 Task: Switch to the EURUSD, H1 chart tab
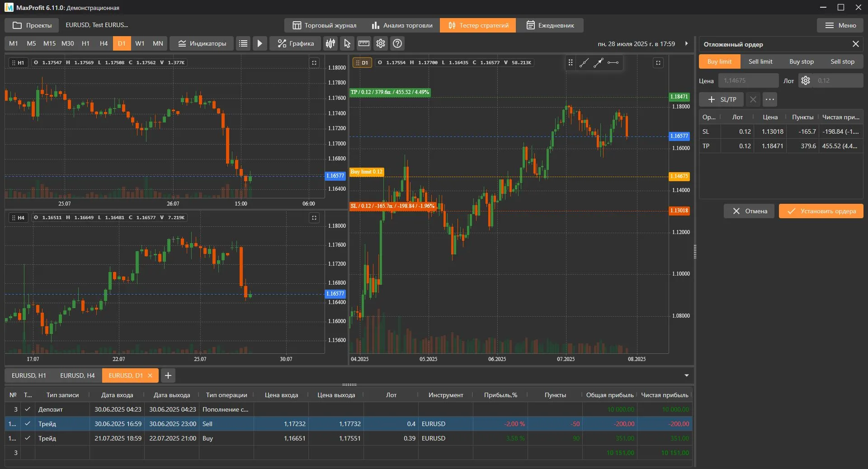coord(29,375)
